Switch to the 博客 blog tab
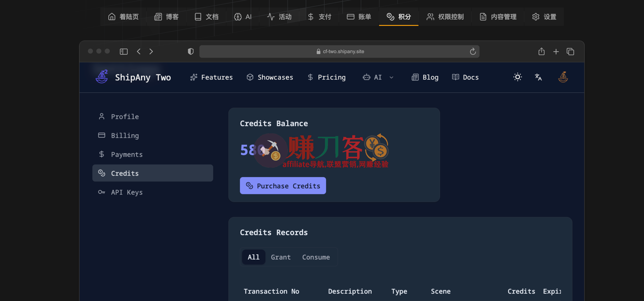This screenshot has width=644, height=301. 166,17
